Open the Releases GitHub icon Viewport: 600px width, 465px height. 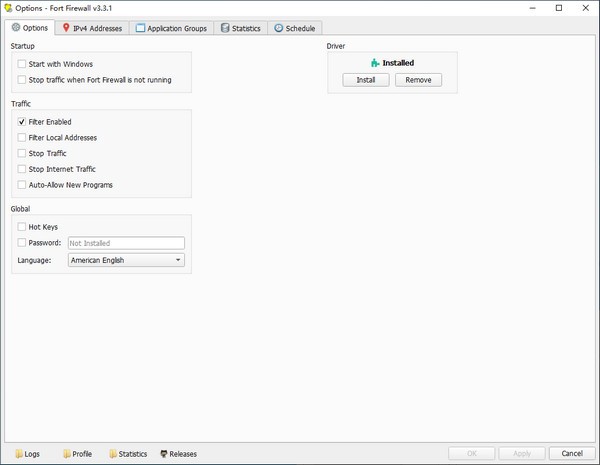[163, 454]
